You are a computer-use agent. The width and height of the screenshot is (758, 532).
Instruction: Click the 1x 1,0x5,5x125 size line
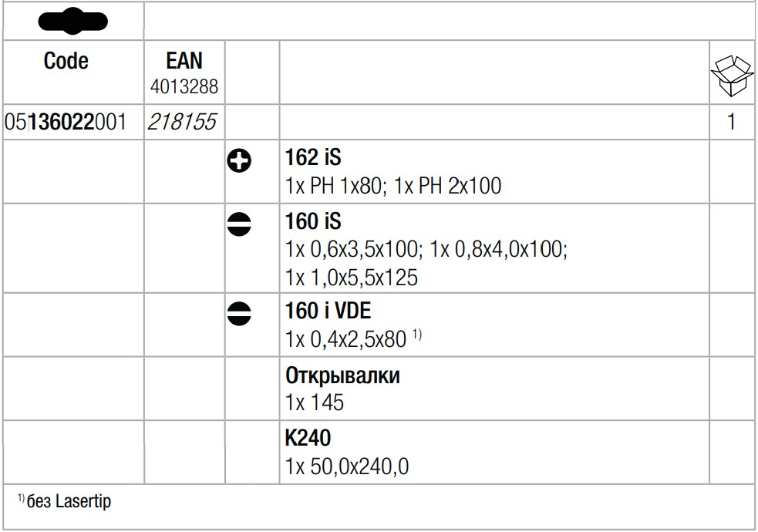pyautogui.click(x=351, y=278)
